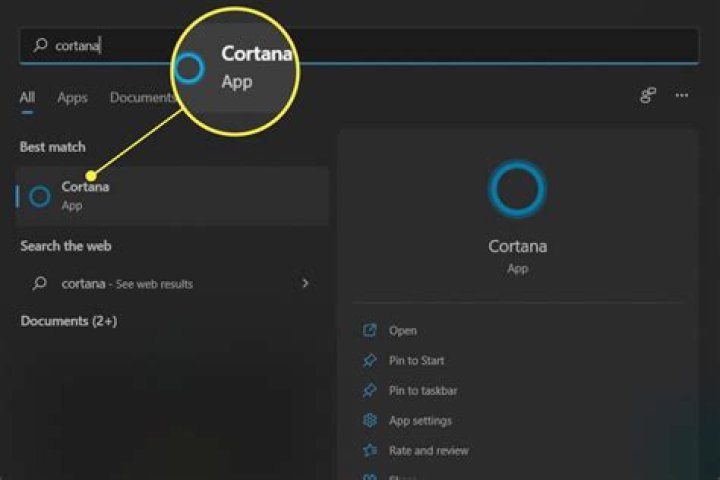
Task: Open the search feedback account icon
Action: pos(648,96)
